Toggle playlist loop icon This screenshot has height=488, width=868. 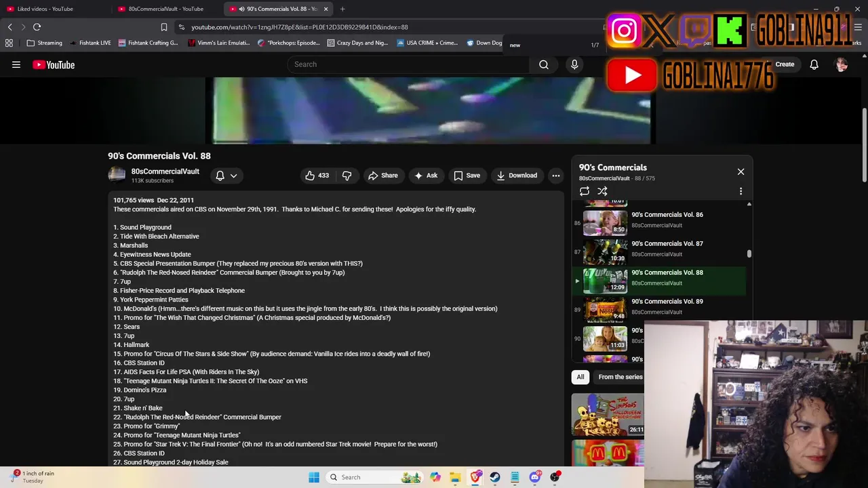(585, 191)
